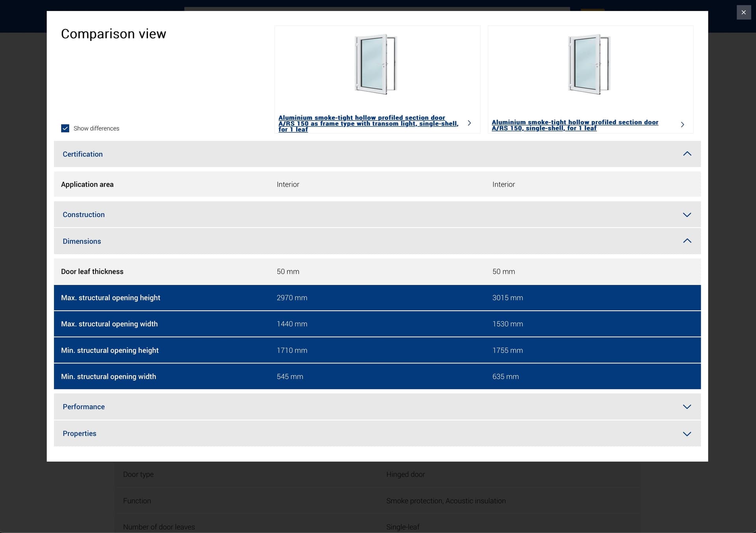This screenshot has width=756, height=533.
Task: Click the A/RS 150 single-shell door product image
Action: [589, 64]
